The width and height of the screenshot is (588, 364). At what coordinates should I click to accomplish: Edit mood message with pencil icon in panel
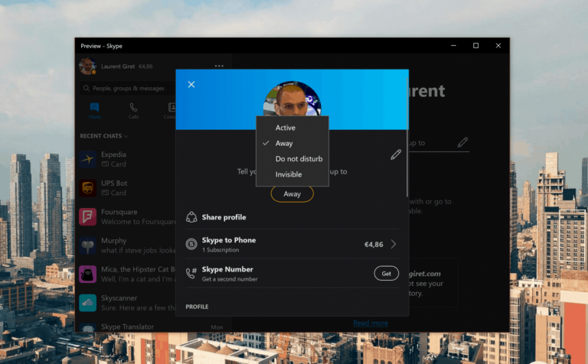[x=396, y=154]
